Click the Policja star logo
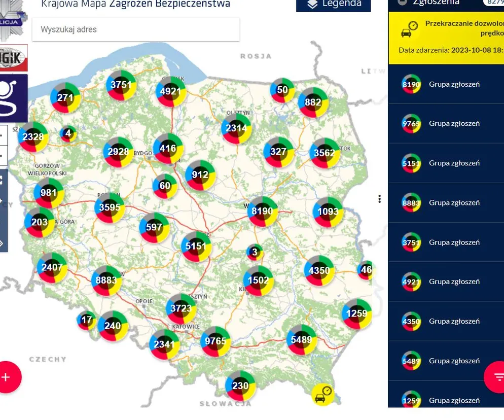 [x=13, y=20]
